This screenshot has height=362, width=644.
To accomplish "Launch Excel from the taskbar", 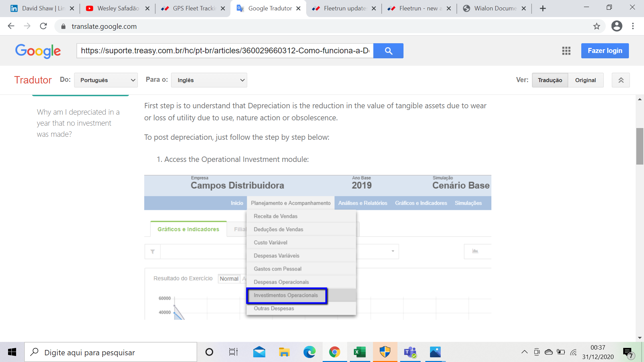I will click(x=360, y=352).
